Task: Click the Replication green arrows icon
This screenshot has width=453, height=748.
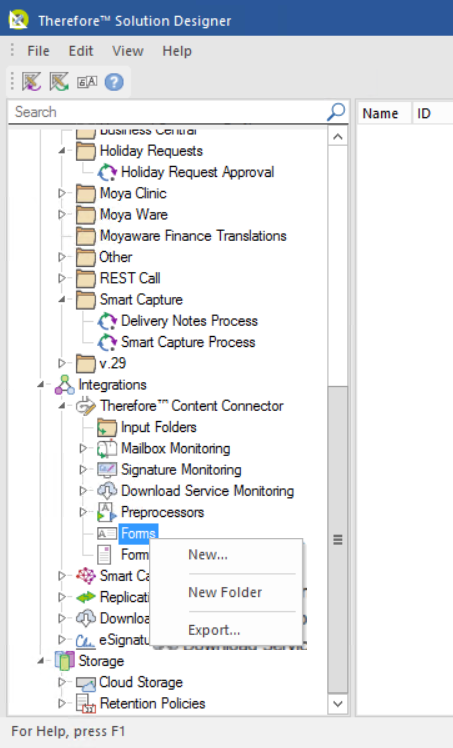Action: pos(86,597)
